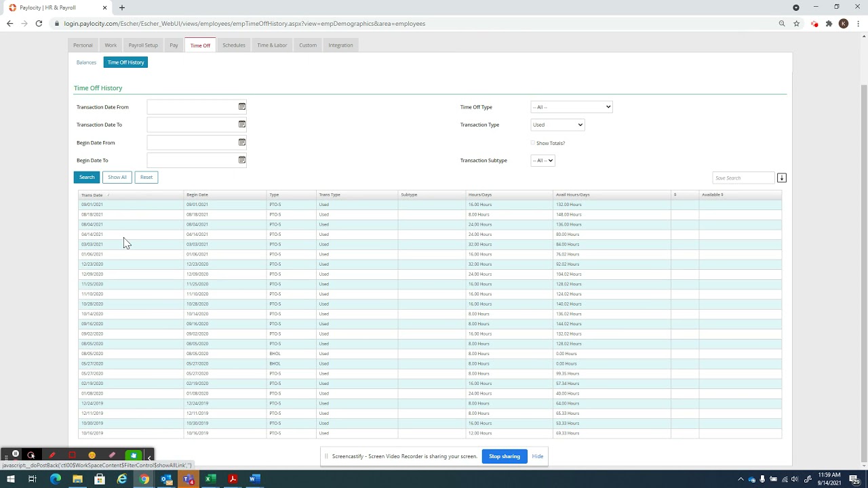The height and width of the screenshot is (488, 868).
Task: Select Screencastify focus mouse tool
Action: coord(31,455)
